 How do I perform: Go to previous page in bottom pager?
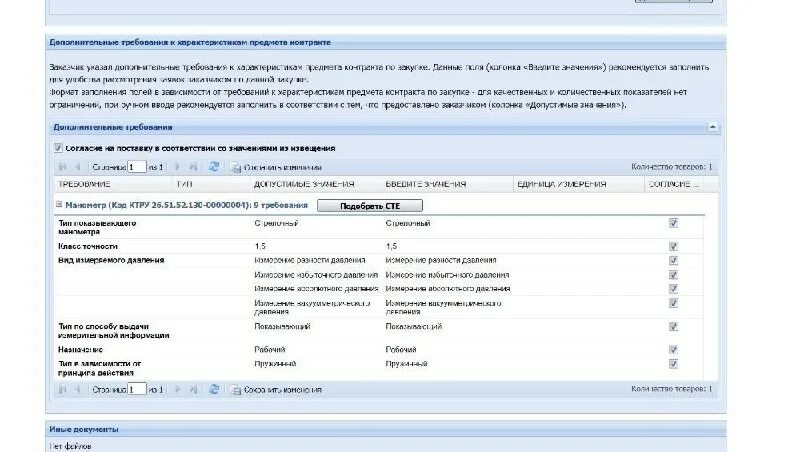(x=78, y=390)
